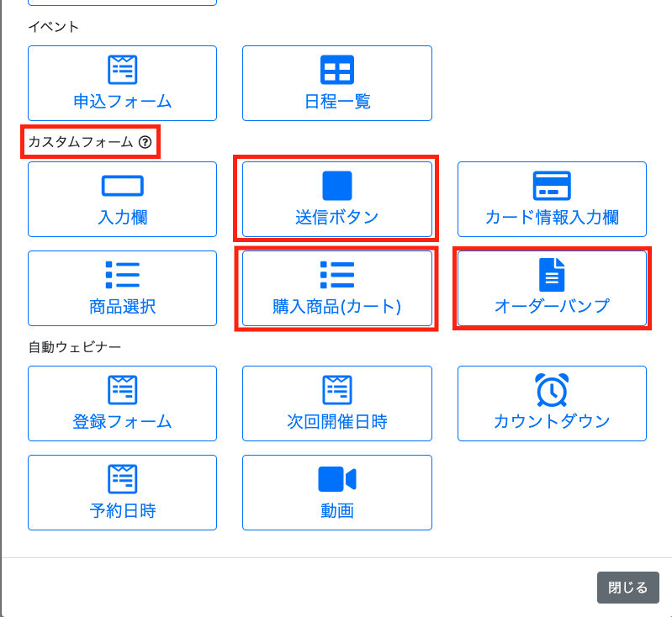Viewport: 672px width, 617px height.
Task: Click the 閉じる button
Action: point(627,588)
